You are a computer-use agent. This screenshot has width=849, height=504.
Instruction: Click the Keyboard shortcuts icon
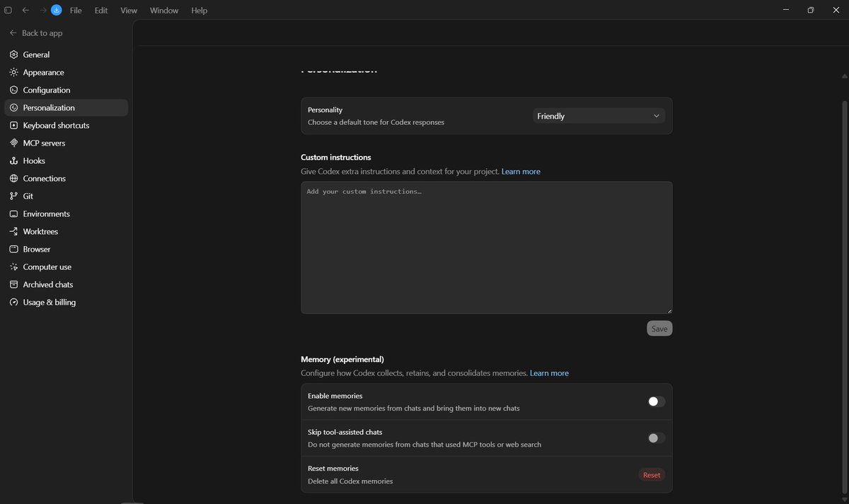point(13,125)
